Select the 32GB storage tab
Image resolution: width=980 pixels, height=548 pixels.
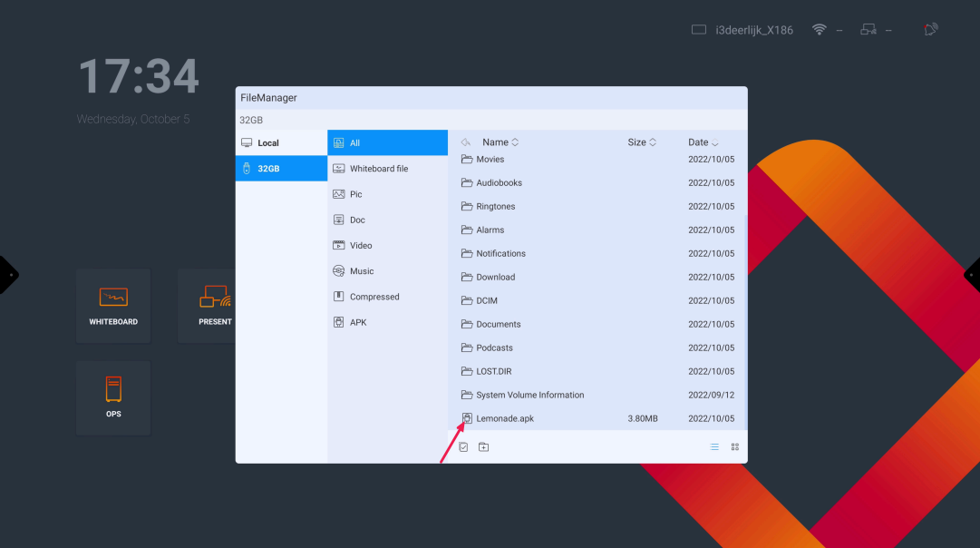269,168
